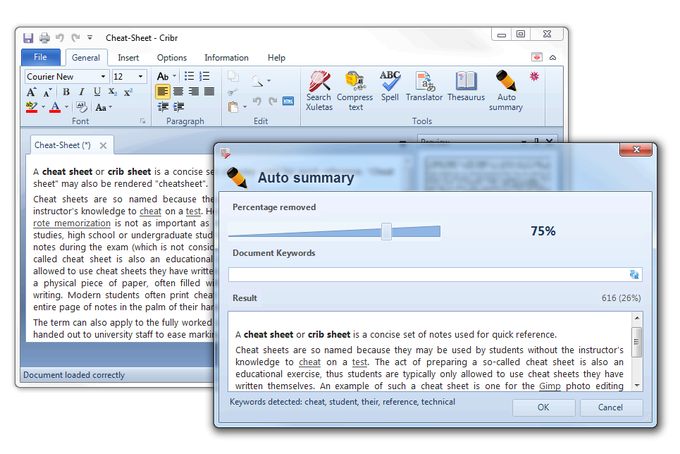Click the print icon in title bar
The height and width of the screenshot is (454, 680).
(44, 38)
